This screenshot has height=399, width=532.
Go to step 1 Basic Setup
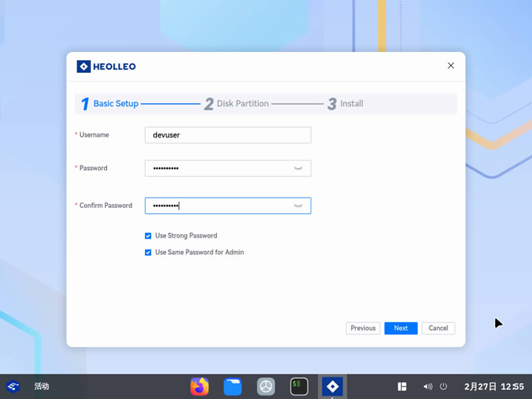click(110, 104)
